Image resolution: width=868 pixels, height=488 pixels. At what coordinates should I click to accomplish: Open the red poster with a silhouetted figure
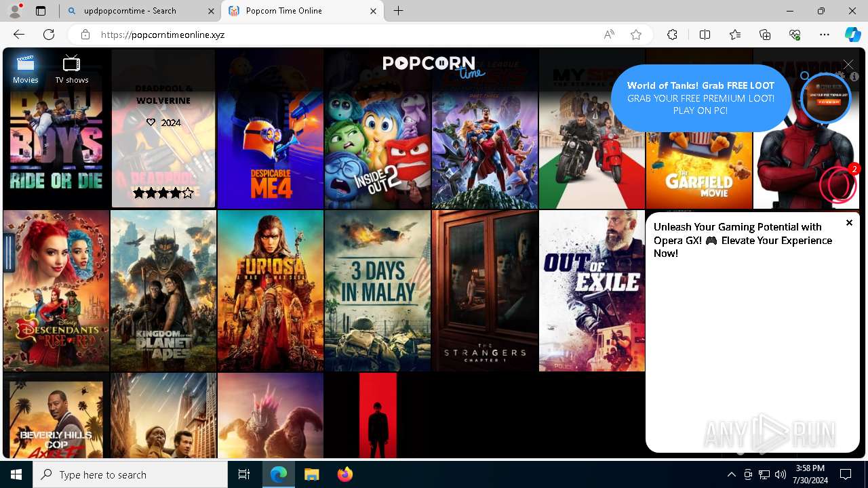pyautogui.click(x=378, y=415)
